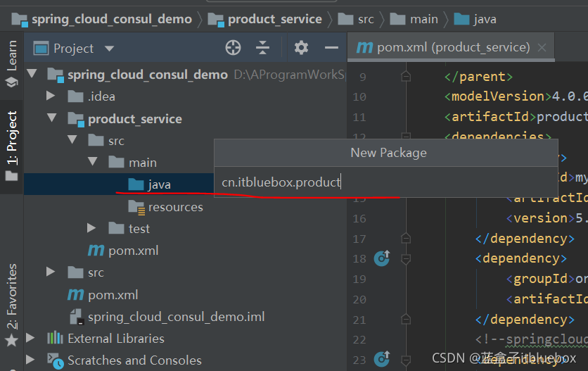Select the main folder in tree

coord(143,163)
